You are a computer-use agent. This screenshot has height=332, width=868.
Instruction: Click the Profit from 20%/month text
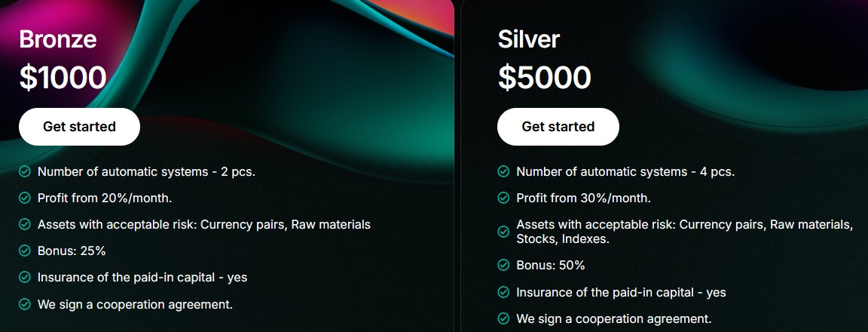tap(105, 198)
